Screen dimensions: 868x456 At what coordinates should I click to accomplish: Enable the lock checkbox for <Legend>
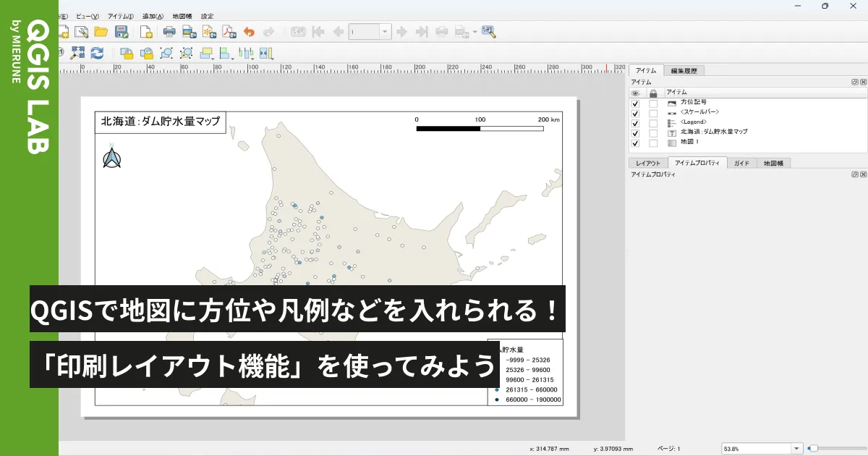(x=653, y=123)
